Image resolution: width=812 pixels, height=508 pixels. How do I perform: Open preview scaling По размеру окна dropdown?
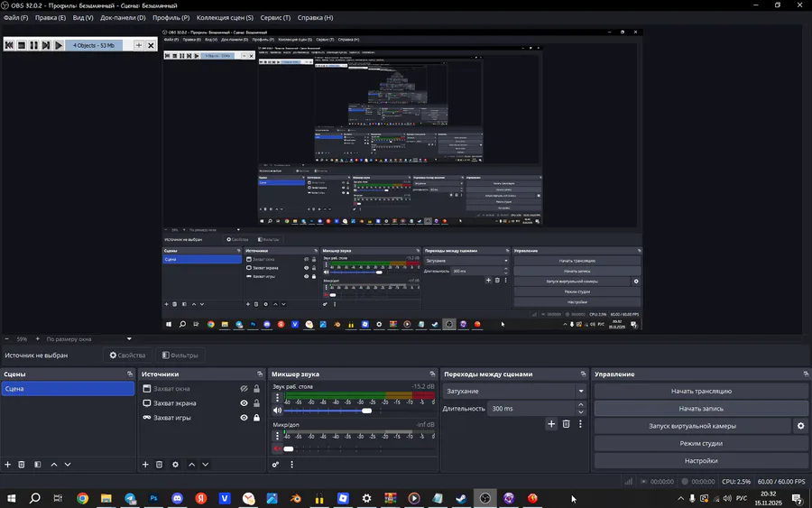[x=88, y=339]
